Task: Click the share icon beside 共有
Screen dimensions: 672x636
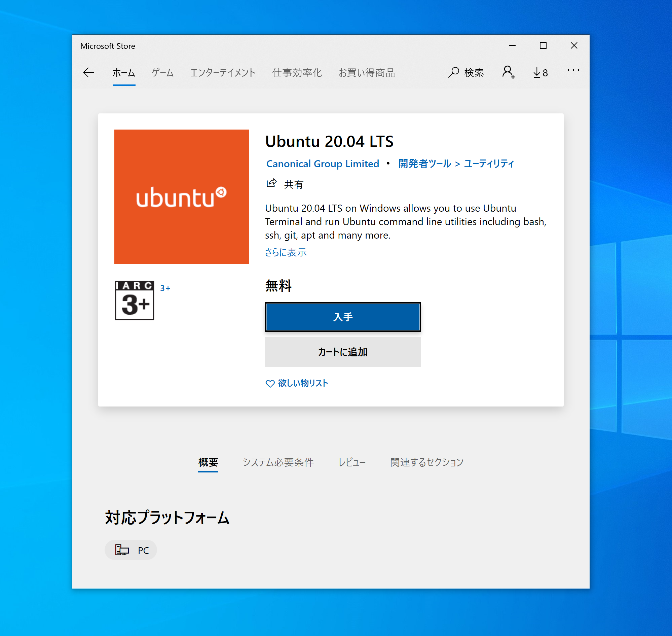Action: 271,183
